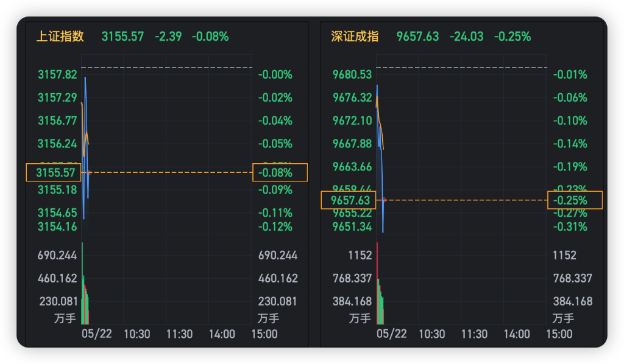This screenshot has width=624, height=364.
Task: Select the red current-price marker on 深证 chart
Action: click(x=384, y=200)
